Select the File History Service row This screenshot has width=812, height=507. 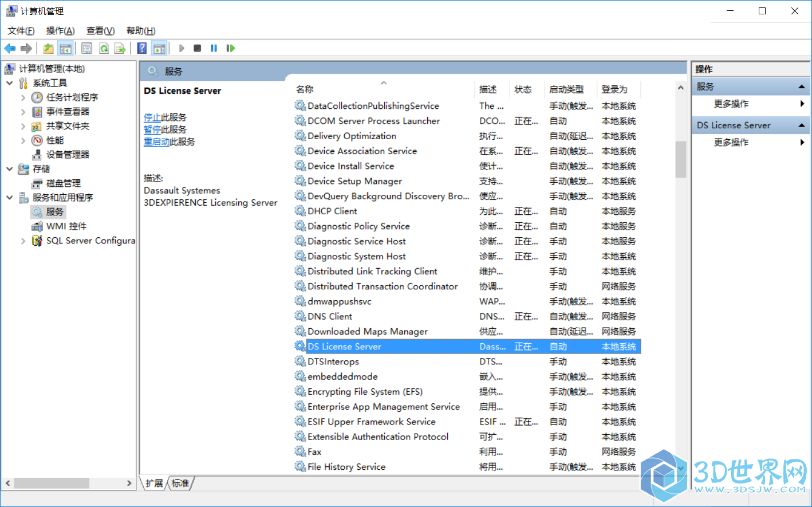(467, 467)
